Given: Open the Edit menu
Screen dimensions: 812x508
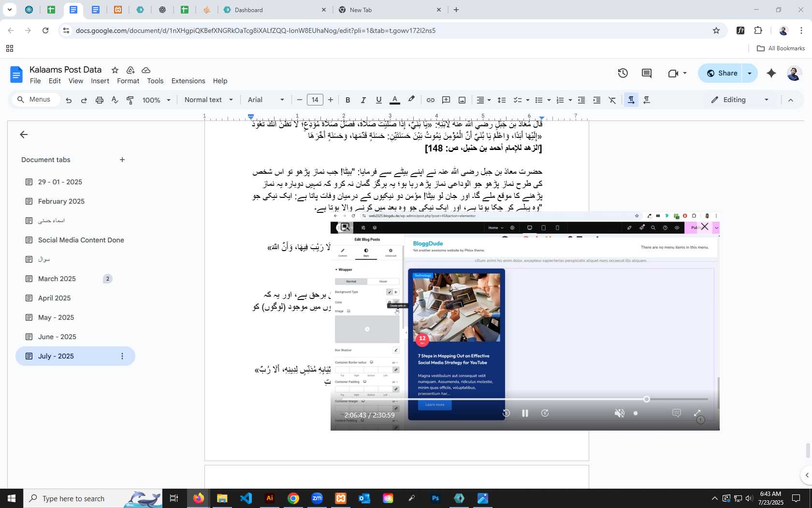Looking at the screenshot, I should point(55,81).
